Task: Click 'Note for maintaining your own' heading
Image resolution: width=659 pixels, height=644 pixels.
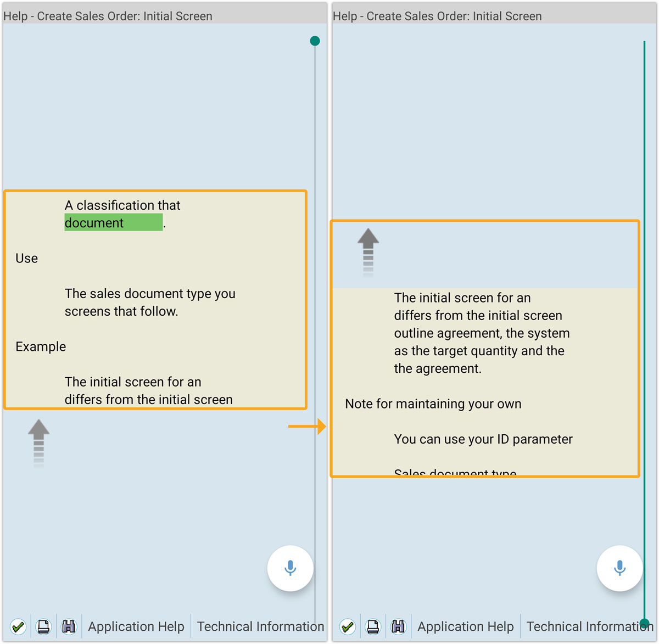Action: point(433,404)
